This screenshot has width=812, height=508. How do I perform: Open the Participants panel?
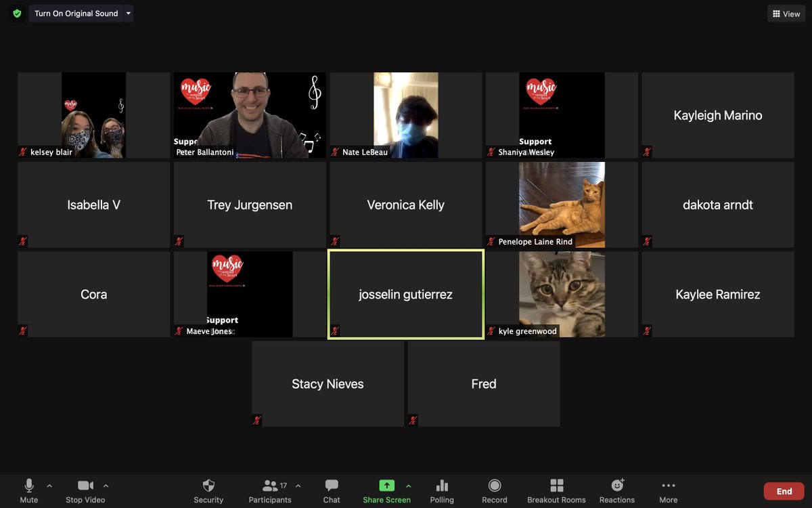pyautogui.click(x=270, y=491)
